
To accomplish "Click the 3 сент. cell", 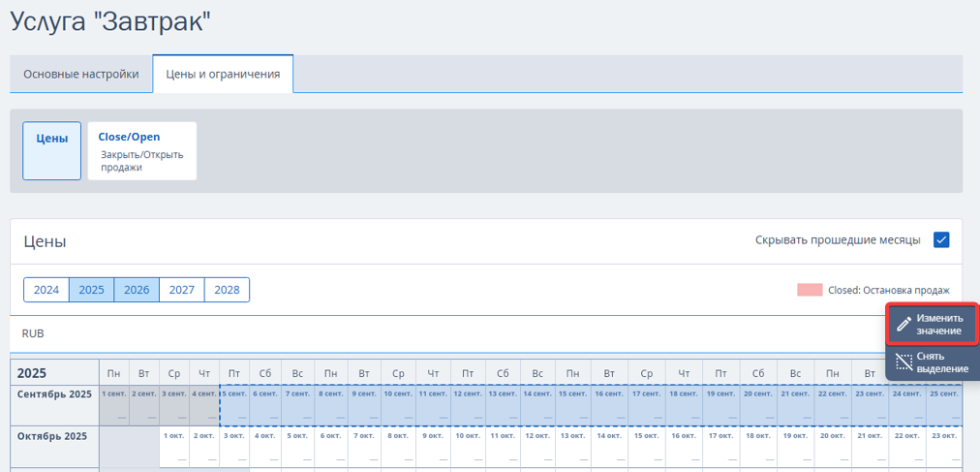I will pos(174,406).
